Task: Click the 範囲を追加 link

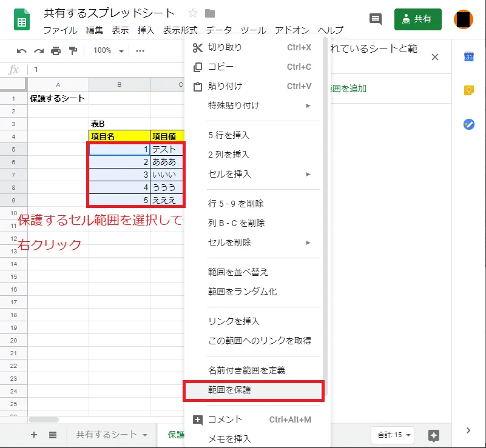Action: [x=348, y=89]
